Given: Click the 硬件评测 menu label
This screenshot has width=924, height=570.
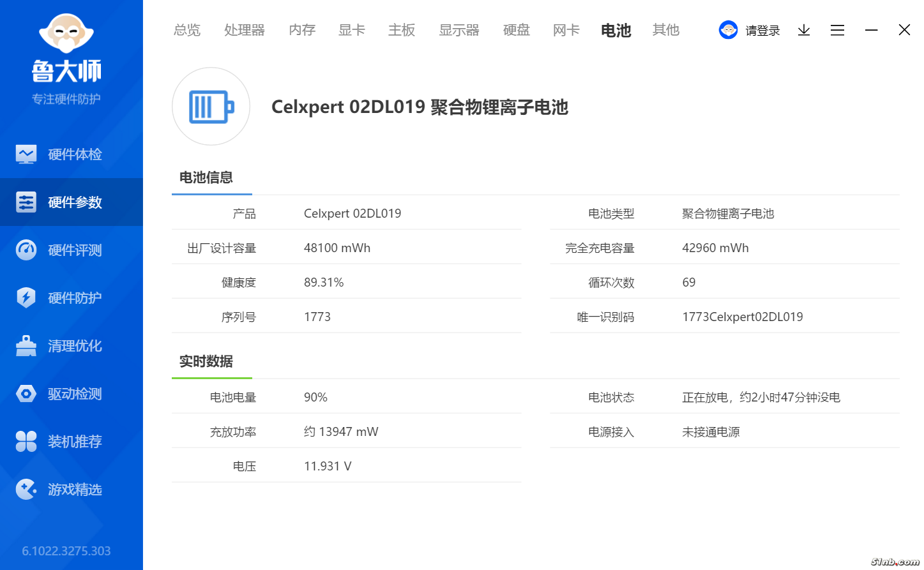Looking at the screenshot, I should coord(75,250).
